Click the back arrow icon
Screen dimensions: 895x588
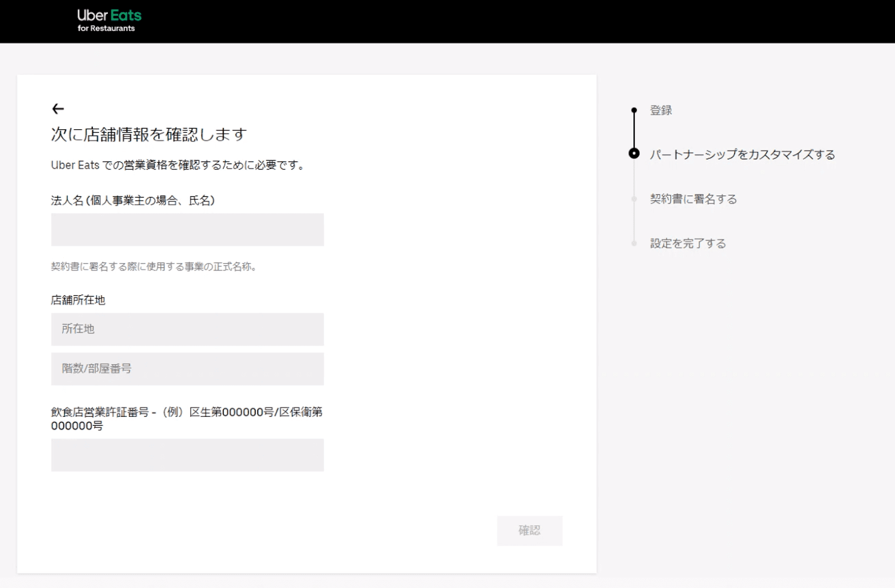58,109
